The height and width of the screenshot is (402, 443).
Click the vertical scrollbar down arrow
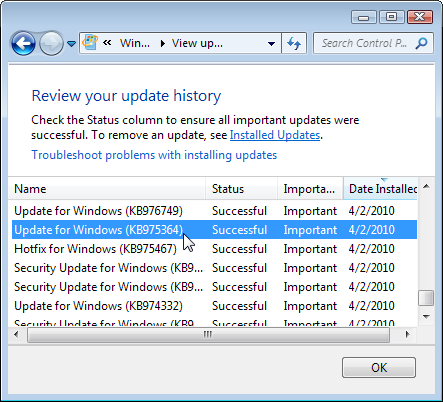[426, 316]
